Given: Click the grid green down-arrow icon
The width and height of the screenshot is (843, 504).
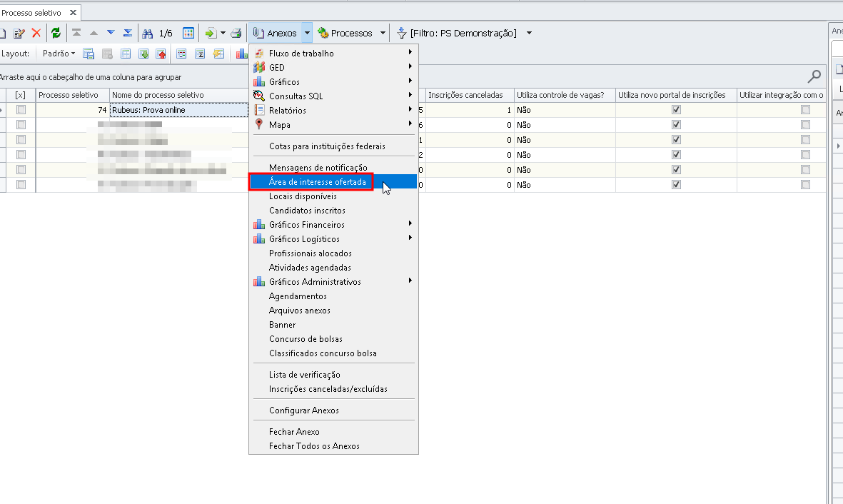Looking at the screenshot, I should 143,54.
